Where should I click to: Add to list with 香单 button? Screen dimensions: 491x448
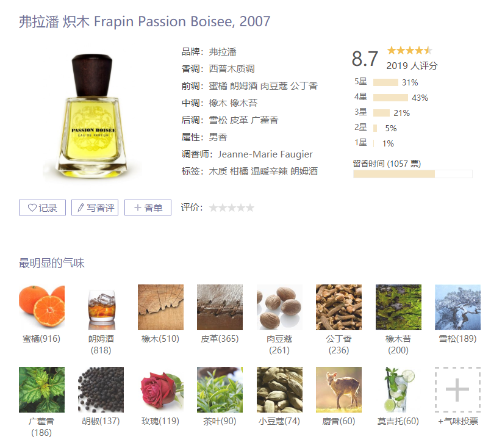(x=148, y=208)
